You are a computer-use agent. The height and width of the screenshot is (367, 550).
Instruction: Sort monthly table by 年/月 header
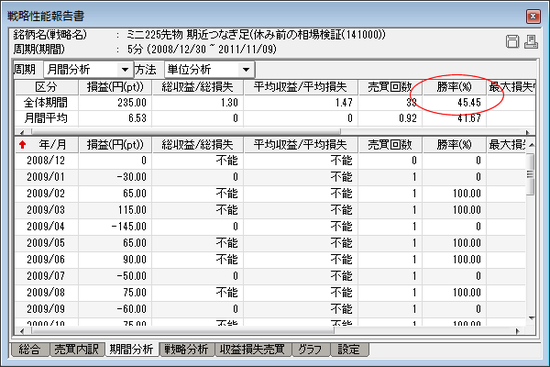(46, 145)
